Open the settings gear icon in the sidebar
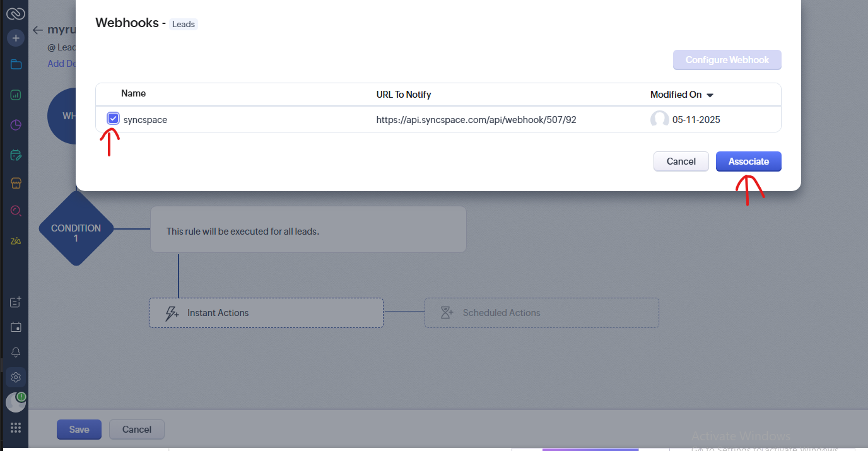868x451 pixels. (x=16, y=377)
